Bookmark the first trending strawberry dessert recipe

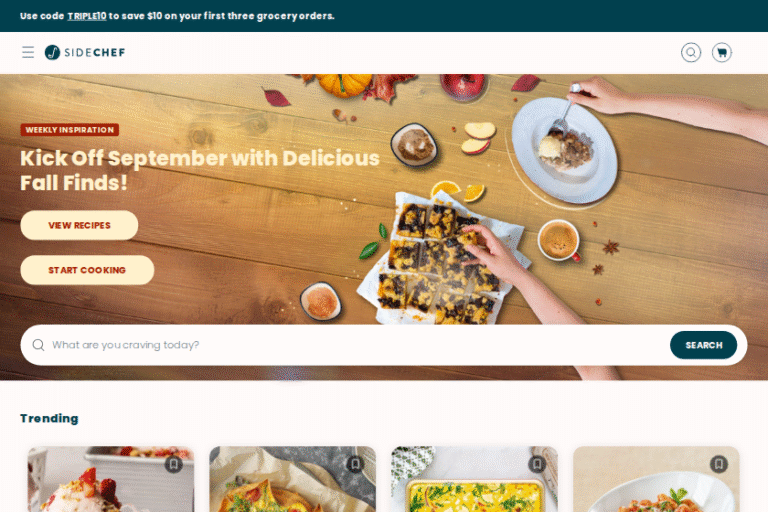pyautogui.click(x=173, y=463)
